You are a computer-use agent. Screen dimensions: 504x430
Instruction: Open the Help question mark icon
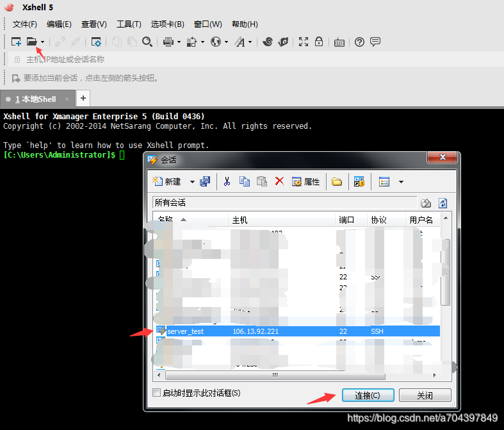point(359,42)
